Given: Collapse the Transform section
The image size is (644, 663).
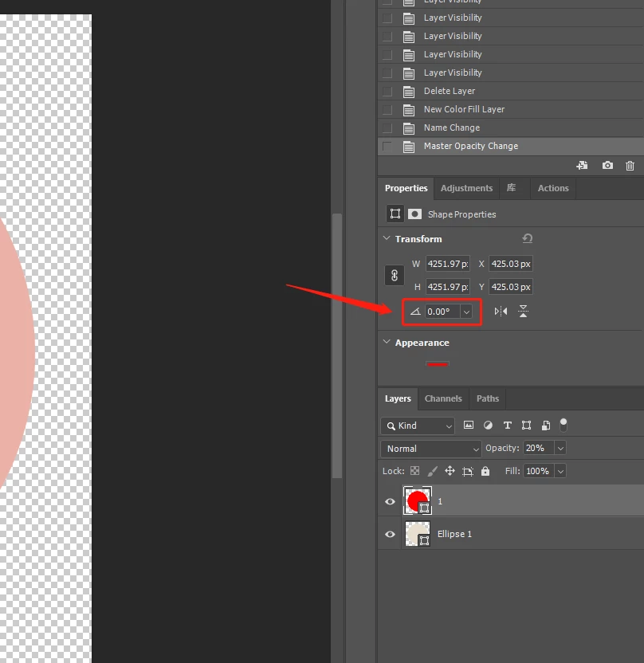Looking at the screenshot, I should point(387,238).
